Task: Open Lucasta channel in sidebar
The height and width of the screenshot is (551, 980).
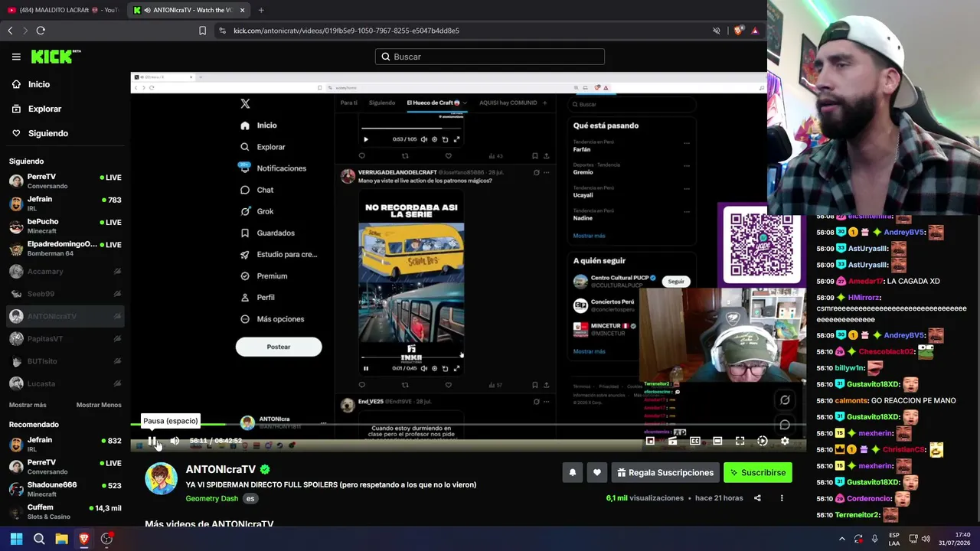Action: (65, 383)
